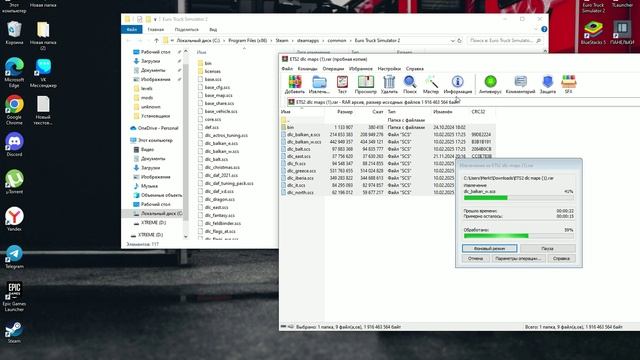Click the blue Файл button in Explorer

[132, 29]
